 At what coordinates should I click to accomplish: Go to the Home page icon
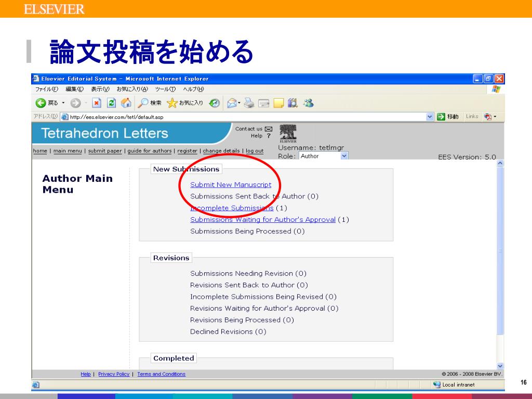126,103
